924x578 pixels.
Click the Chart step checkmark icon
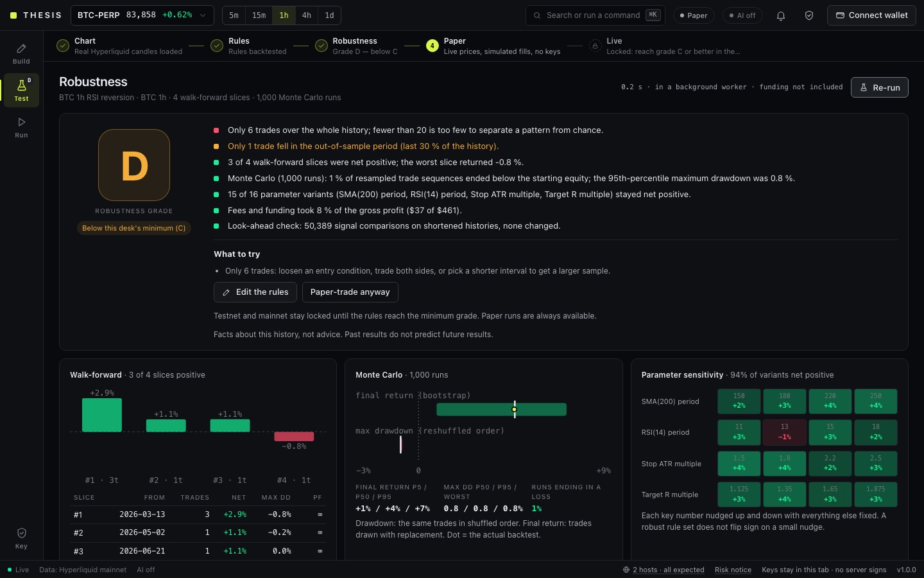[63, 46]
